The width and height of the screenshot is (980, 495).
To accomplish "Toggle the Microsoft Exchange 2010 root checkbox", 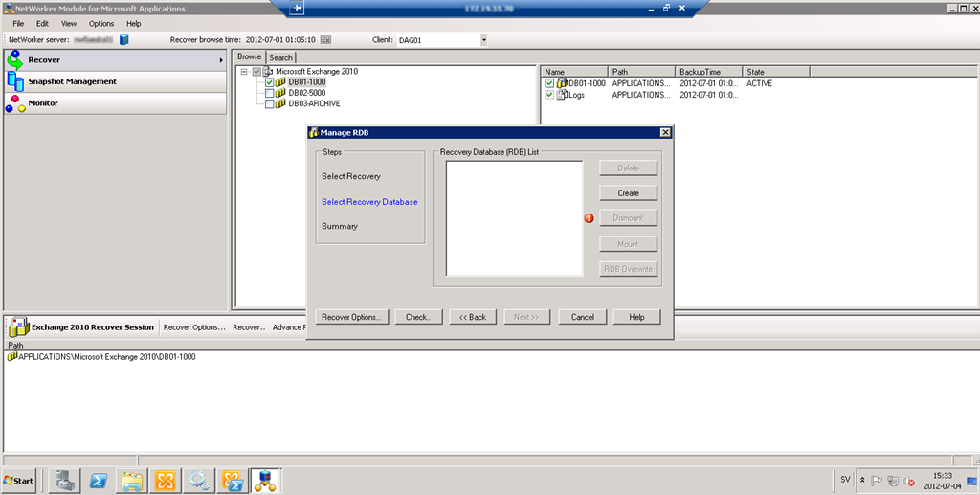I will [256, 71].
